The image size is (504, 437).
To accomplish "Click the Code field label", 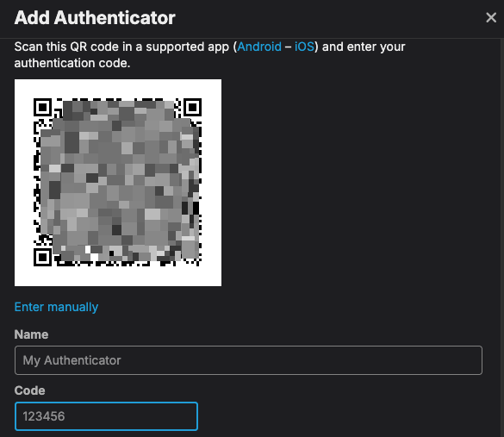I will click(x=29, y=390).
